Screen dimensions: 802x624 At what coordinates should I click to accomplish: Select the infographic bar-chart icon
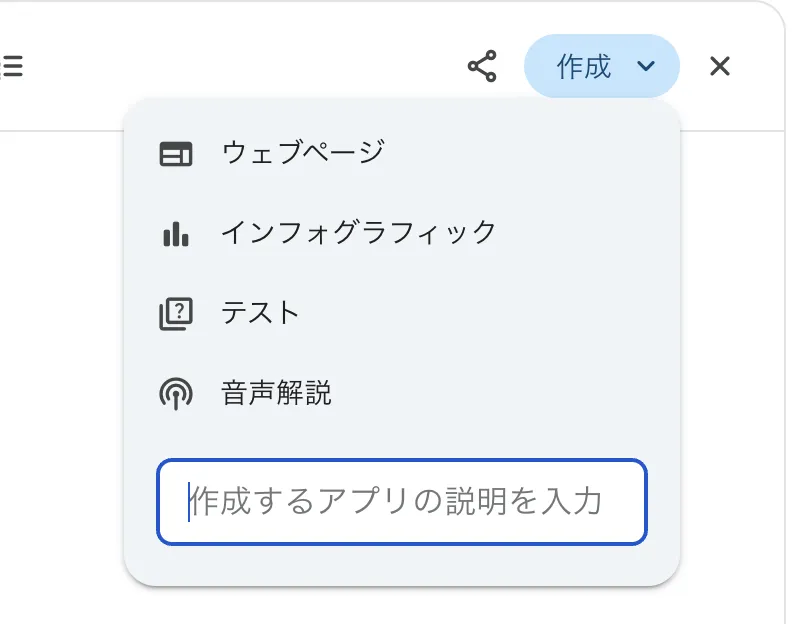(x=176, y=232)
